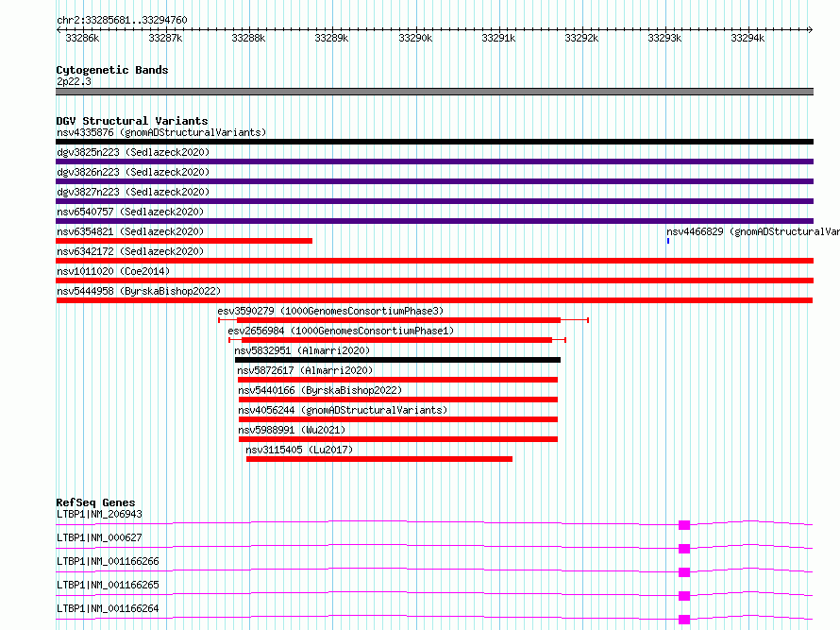Click the 33292k ruler tick label
840x630 pixels.
pyautogui.click(x=581, y=38)
